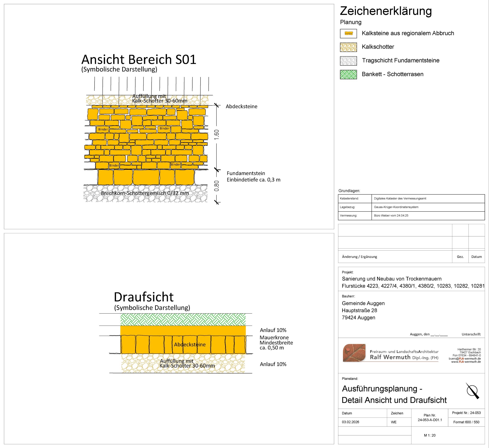Click the green Bankett Schotterrasen legend swatch
489x448 pixels.
[x=348, y=74]
